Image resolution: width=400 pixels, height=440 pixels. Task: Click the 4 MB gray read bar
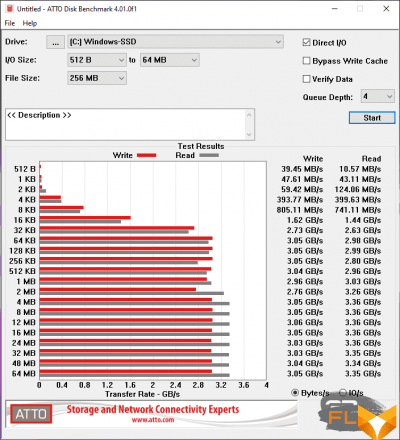tap(134, 304)
